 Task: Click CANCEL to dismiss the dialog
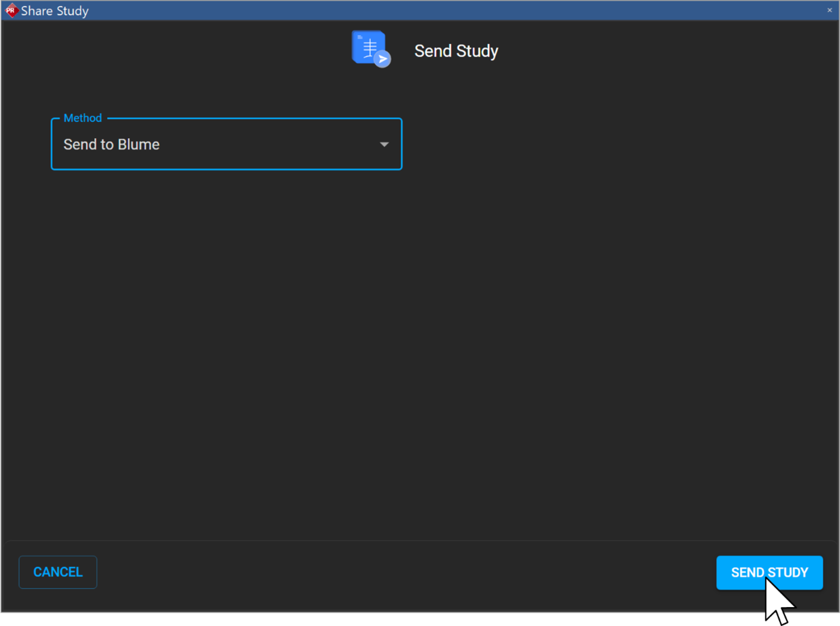pos(57,572)
